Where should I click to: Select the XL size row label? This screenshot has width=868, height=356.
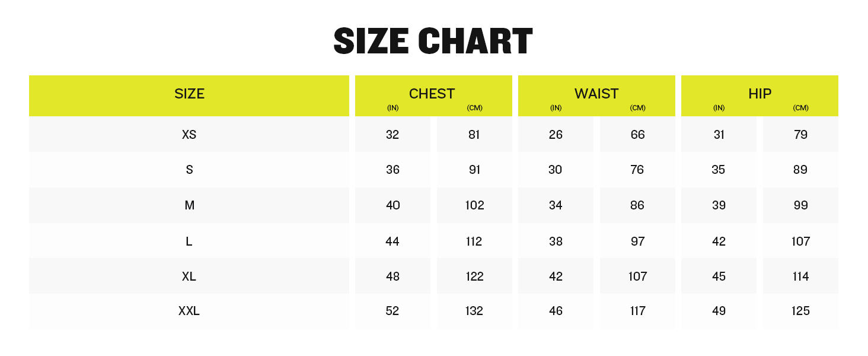189,276
